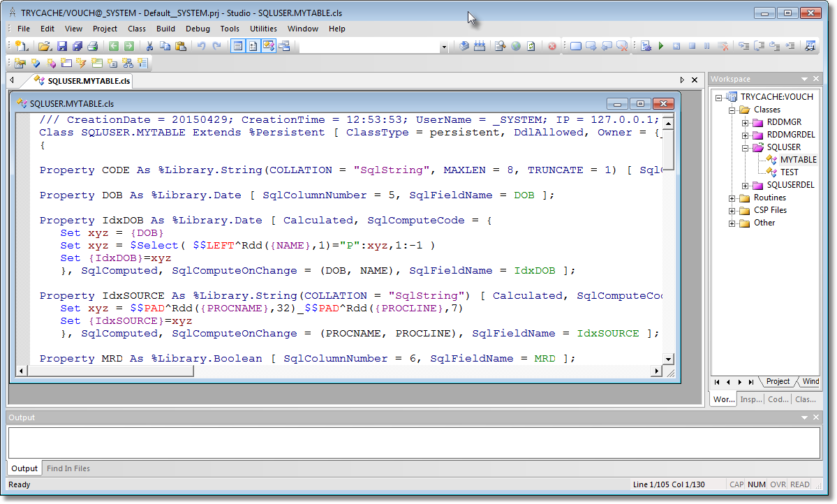Screen dimensions: 837x504
Task: Toggle the Output window toolbar button
Action: 238,47
